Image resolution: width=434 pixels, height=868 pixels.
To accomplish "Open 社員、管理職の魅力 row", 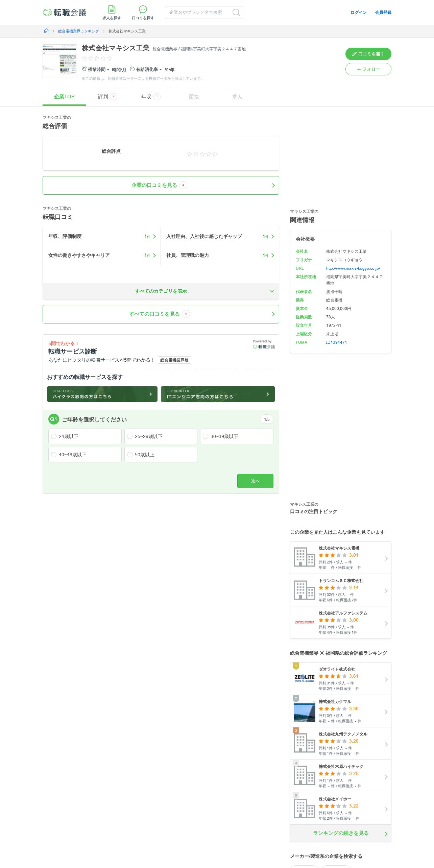I will (x=220, y=255).
